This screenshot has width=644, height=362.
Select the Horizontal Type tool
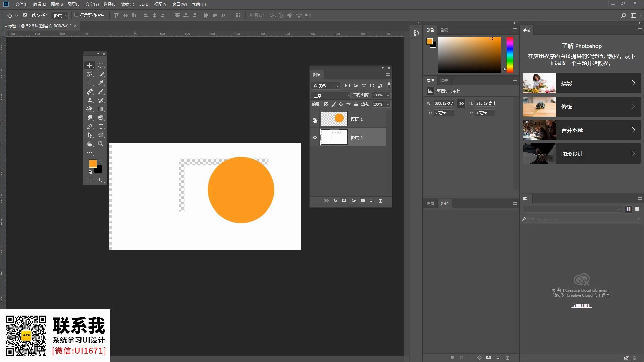tap(101, 126)
